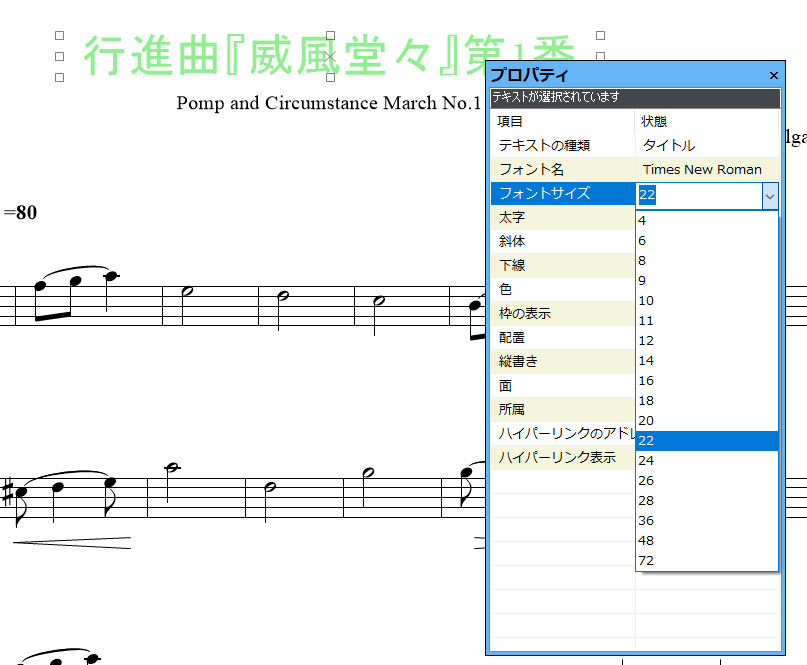The image size is (807, 665).
Task: Select font size 12 from list
Action: (707, 341)
